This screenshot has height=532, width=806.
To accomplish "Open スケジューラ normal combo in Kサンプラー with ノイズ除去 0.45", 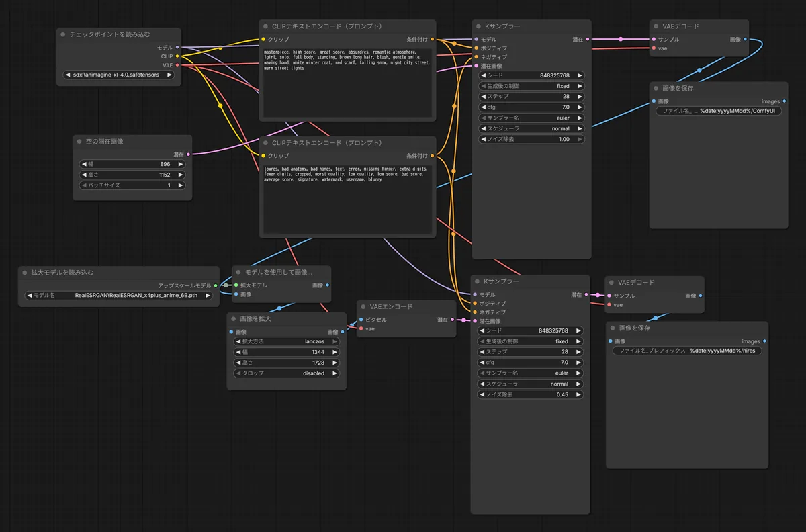I will [531, 384].
